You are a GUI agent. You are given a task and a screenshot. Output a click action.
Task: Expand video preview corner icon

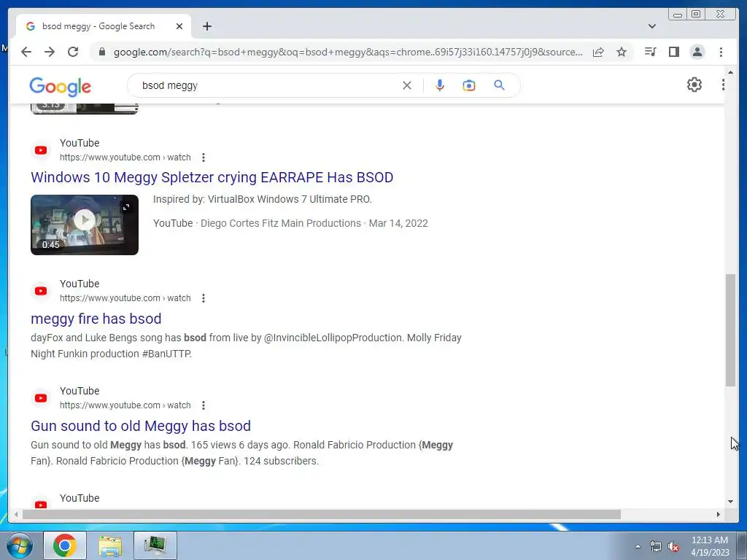126,207
